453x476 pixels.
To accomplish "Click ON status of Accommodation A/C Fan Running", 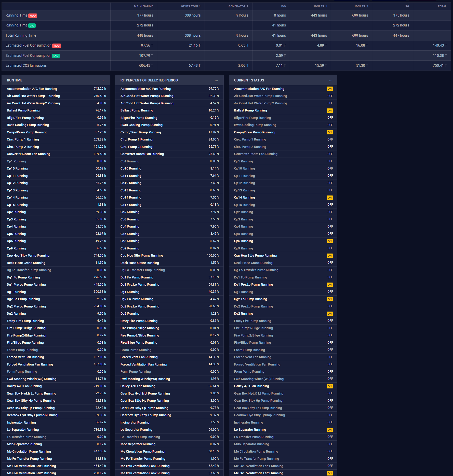I will click(x=330, y=89).
